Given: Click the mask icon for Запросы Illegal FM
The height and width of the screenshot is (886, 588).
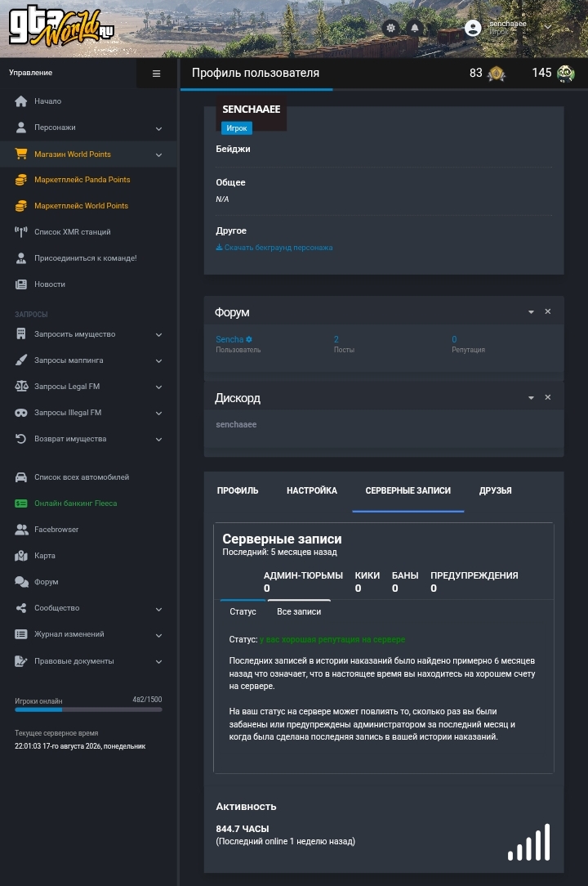Looking at the screenshot, I should [x=21, y=413].
